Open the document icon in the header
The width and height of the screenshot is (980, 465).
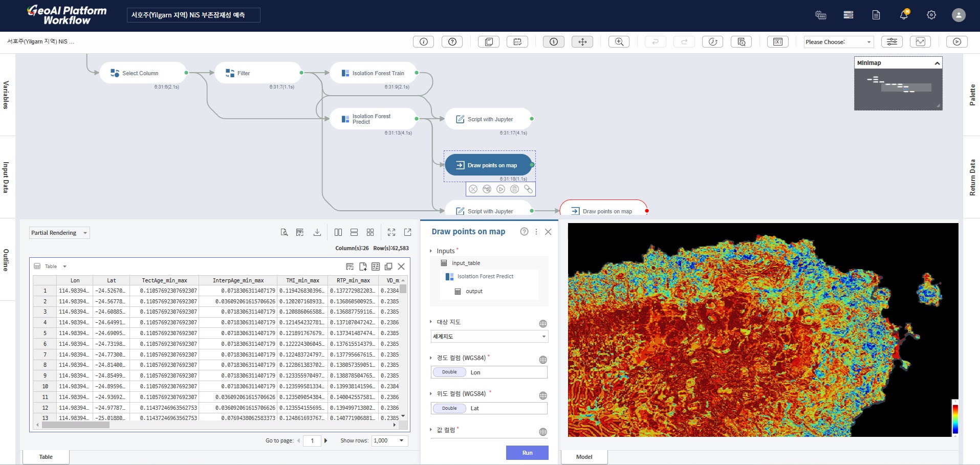point(876,15)
